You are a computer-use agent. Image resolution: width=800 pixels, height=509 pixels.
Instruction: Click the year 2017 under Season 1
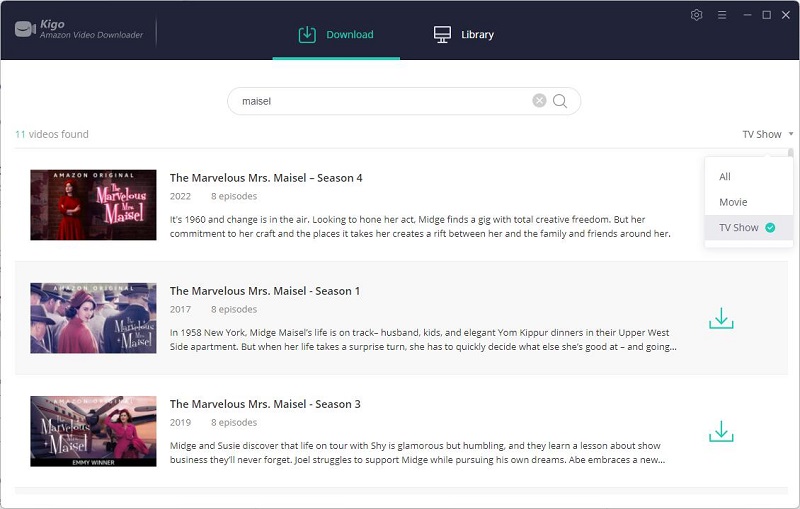pyautogui.click(x=180, y=310)
